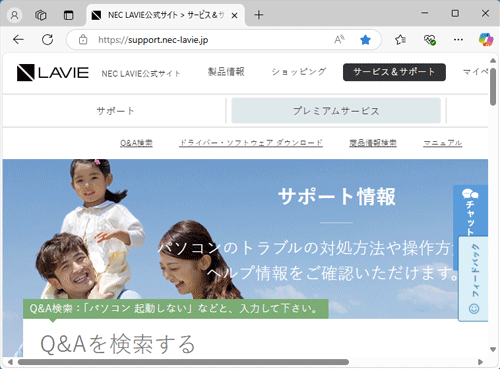View site information lock icon
Image resolution: width=500 pixels, height=369 pixels.
(x=83, y=40)
